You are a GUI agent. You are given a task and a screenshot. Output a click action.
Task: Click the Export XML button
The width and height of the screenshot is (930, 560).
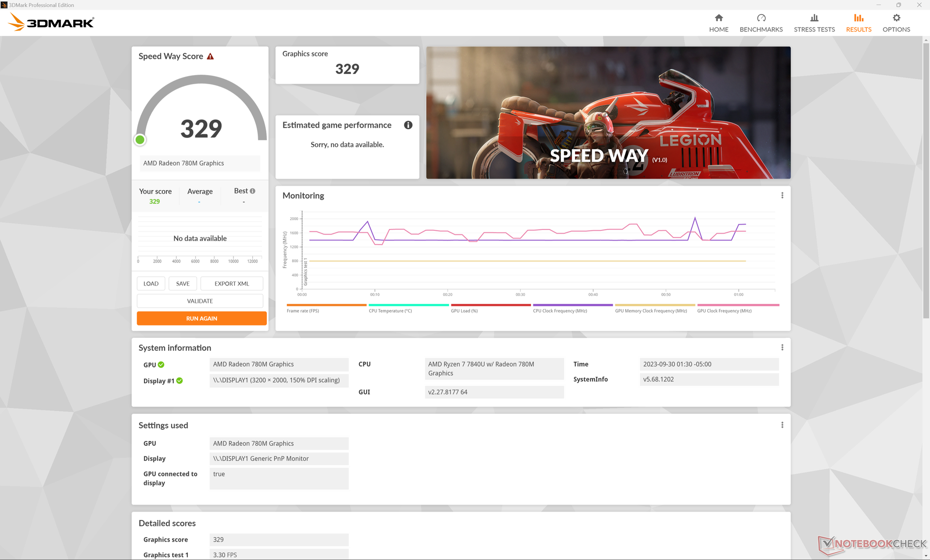click(232, 284)
